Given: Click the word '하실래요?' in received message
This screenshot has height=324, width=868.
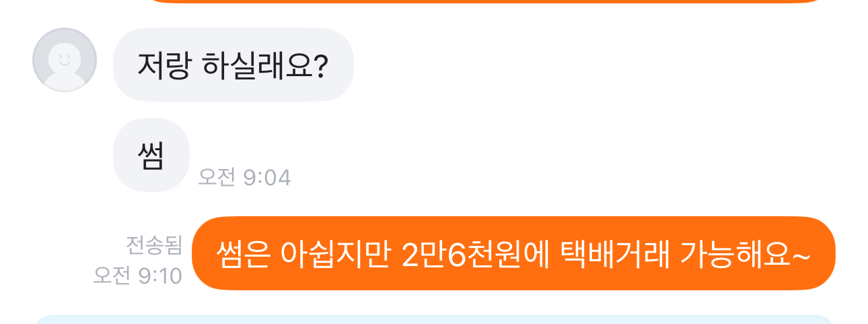Looking at the screenshot, I should point(264,65).
